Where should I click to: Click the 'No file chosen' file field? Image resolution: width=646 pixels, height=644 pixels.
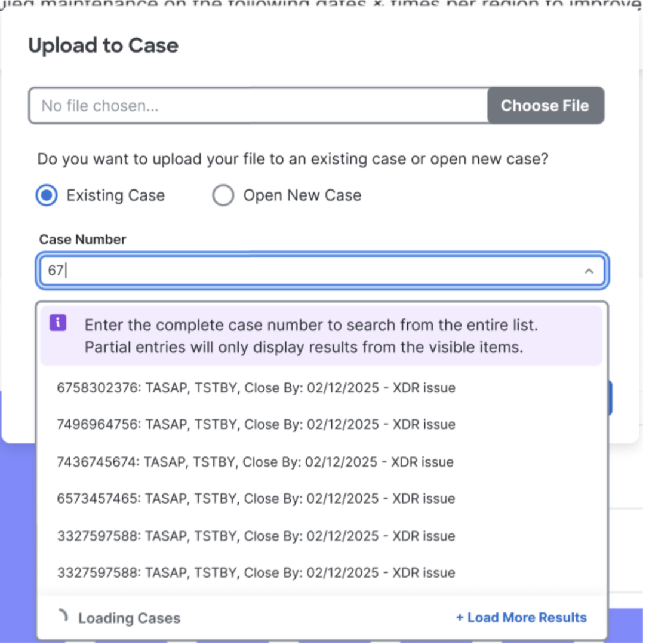[258, 106]
